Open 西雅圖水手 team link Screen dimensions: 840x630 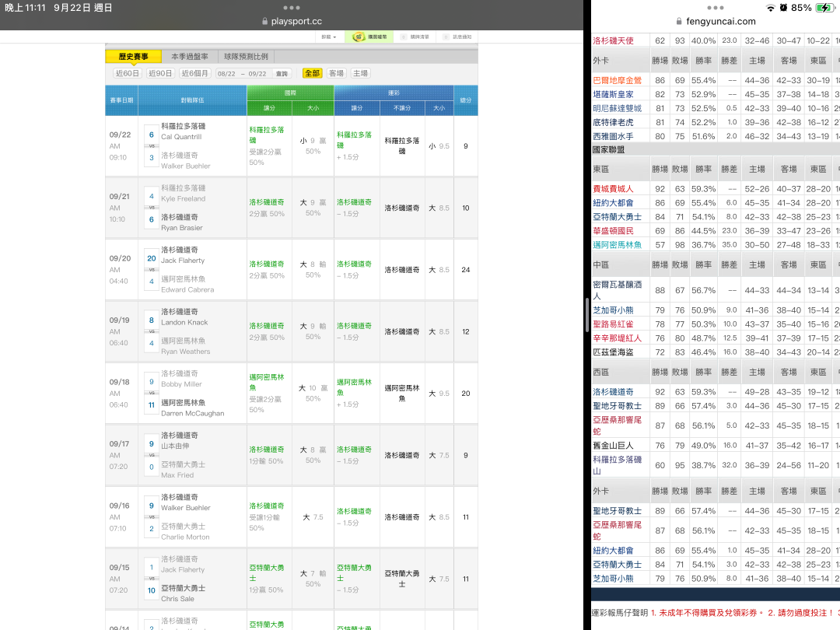click(613, 136)
